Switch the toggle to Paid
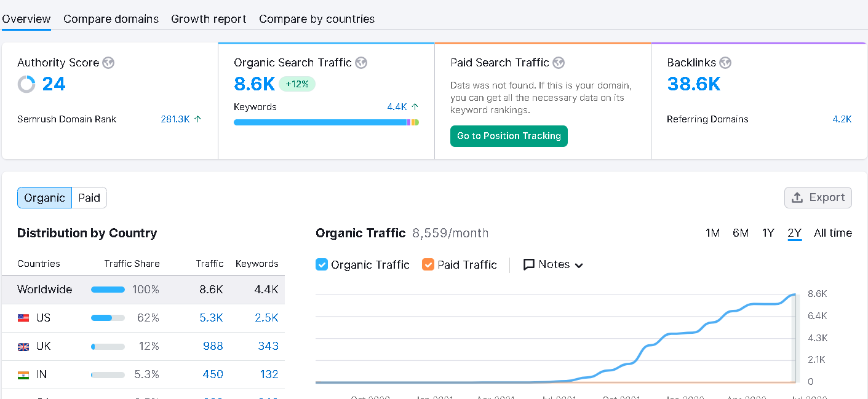 tap(89, 198)
